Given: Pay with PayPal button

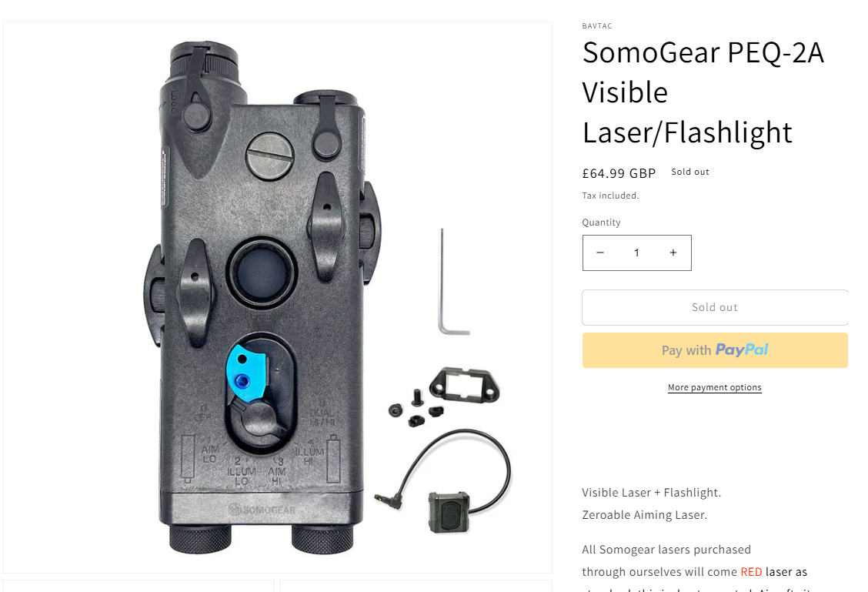Looking at the screenshot, I should coord(715,350).
